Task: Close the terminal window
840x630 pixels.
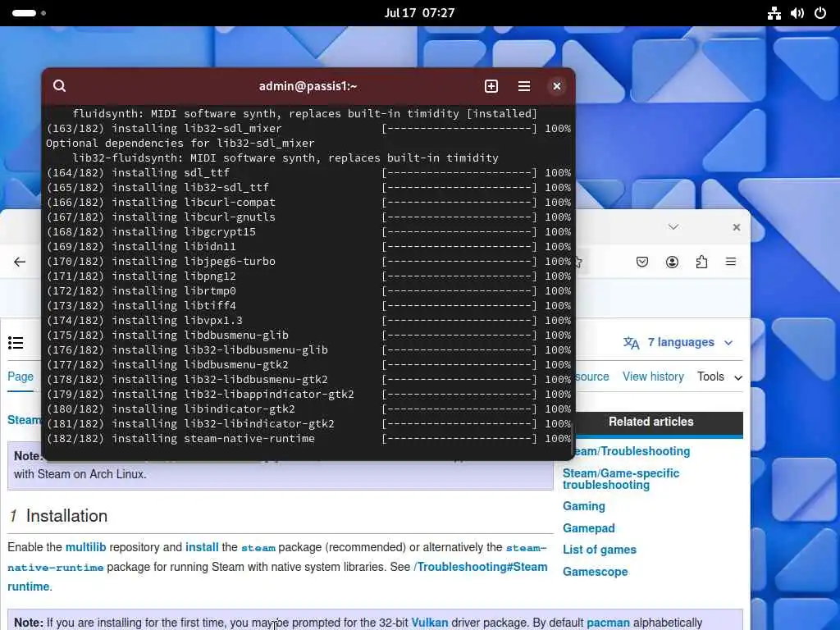Action: [557, 86]
